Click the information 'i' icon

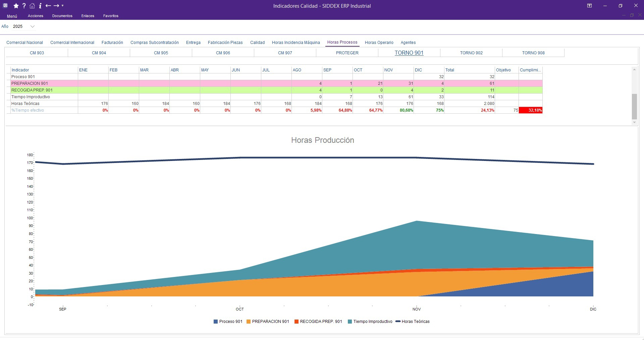[40, 6]
